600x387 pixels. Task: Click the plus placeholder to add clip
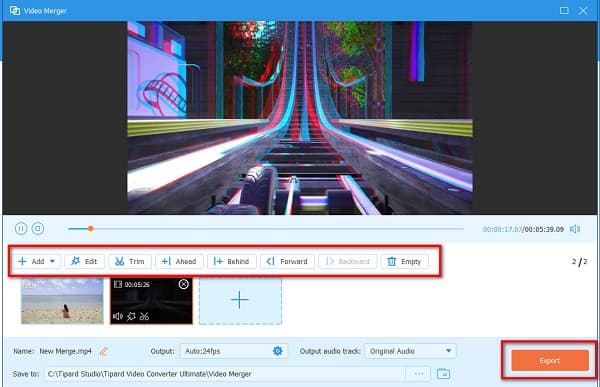pyautogui.click(x=240, y=301)
